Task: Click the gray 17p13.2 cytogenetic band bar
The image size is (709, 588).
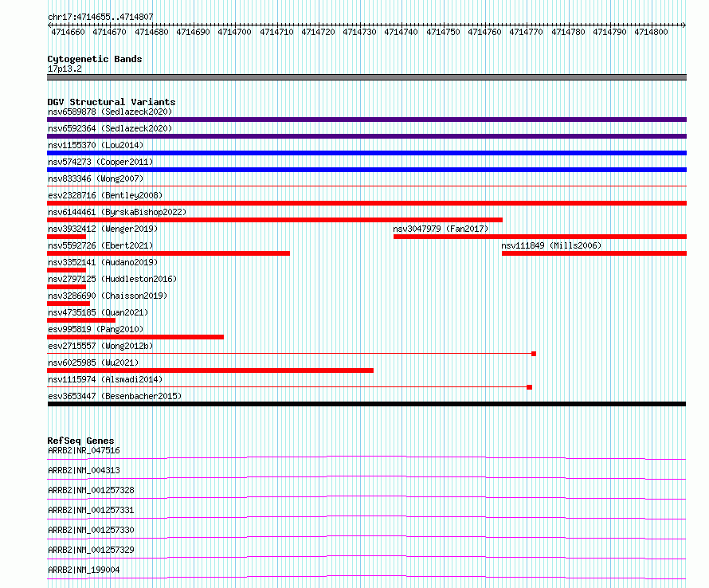Action: pos(366,77)
